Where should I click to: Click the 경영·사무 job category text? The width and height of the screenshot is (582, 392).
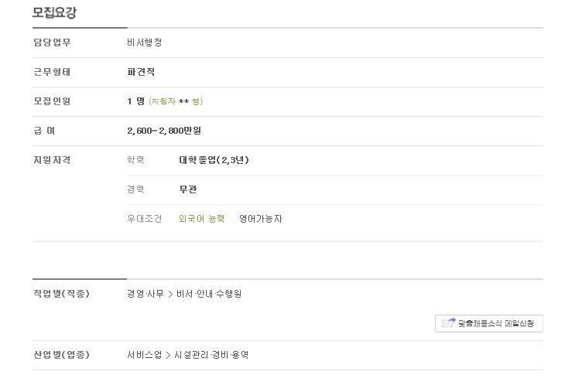click(145, 294)
